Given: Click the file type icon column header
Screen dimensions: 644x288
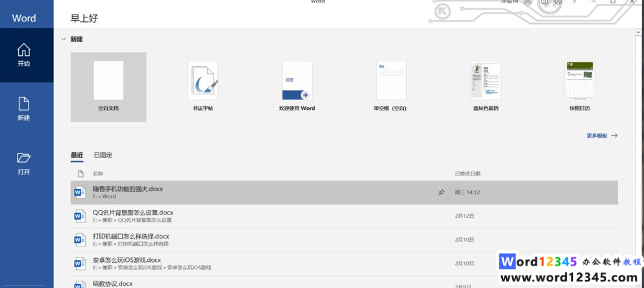Looking at the screenshot, I should [80, 174].
